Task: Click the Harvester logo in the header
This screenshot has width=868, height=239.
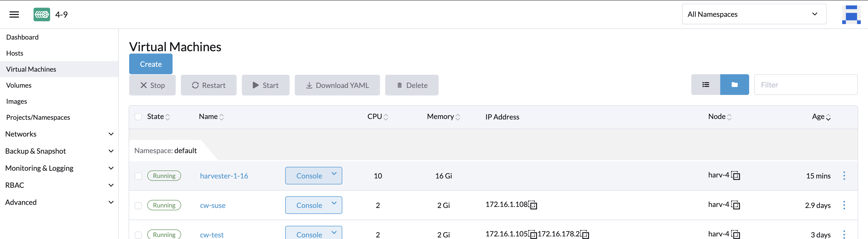Action: [41, 14]
